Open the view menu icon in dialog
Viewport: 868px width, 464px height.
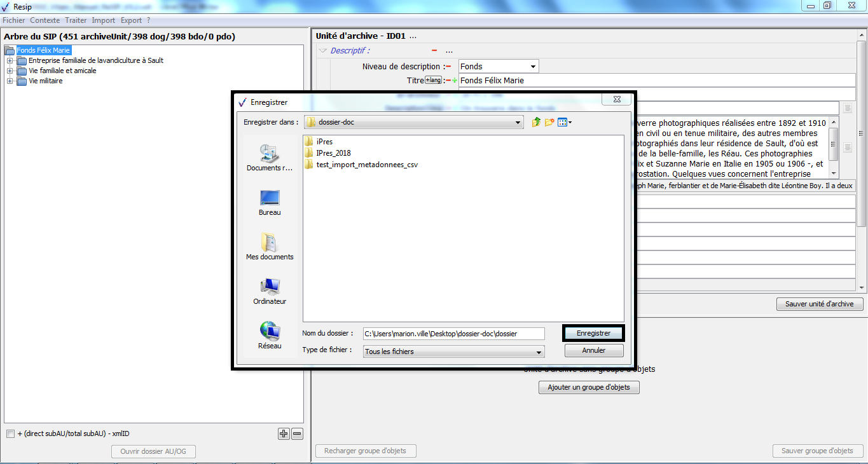(x=565, y=122)
